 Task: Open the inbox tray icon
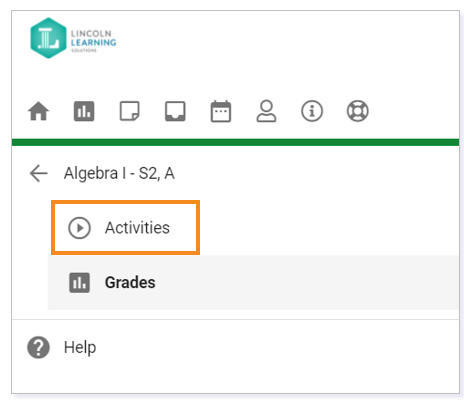pos(175,111)
